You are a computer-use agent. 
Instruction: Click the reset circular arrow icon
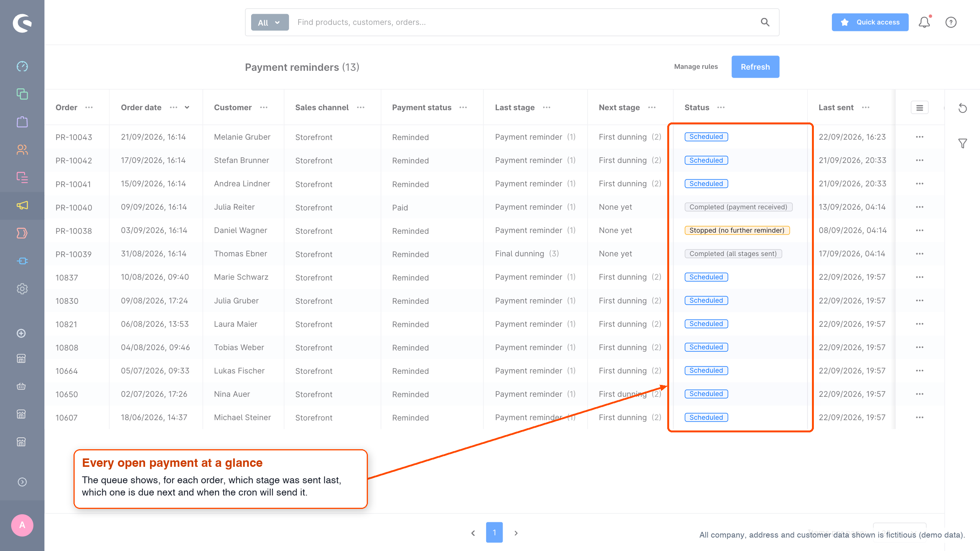coord(963,108)
